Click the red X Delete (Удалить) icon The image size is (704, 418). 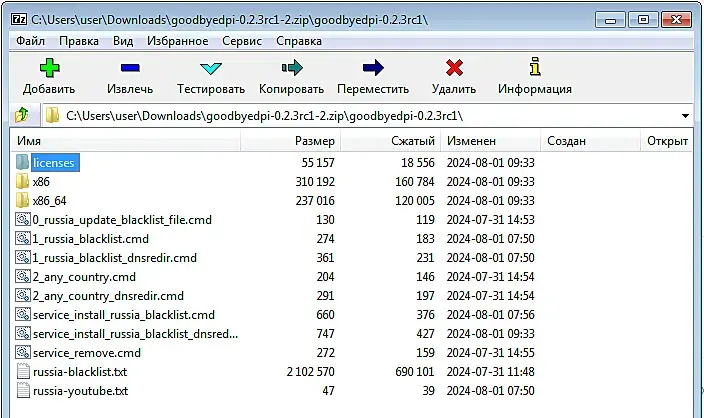pyautogui.click(x=454, y=68)
